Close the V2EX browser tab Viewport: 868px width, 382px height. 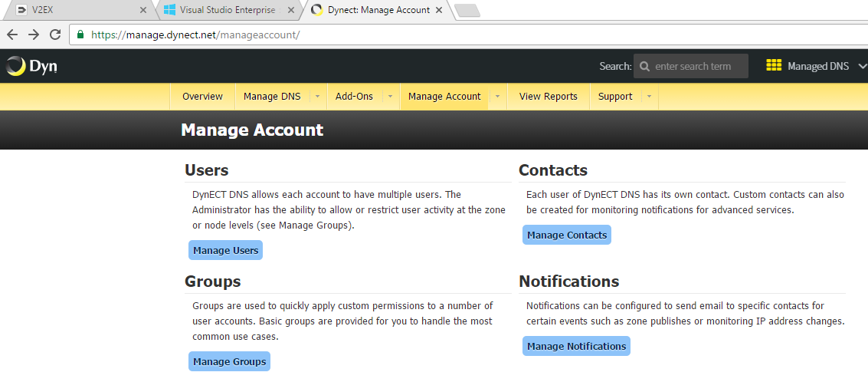[x=142, y=11]
